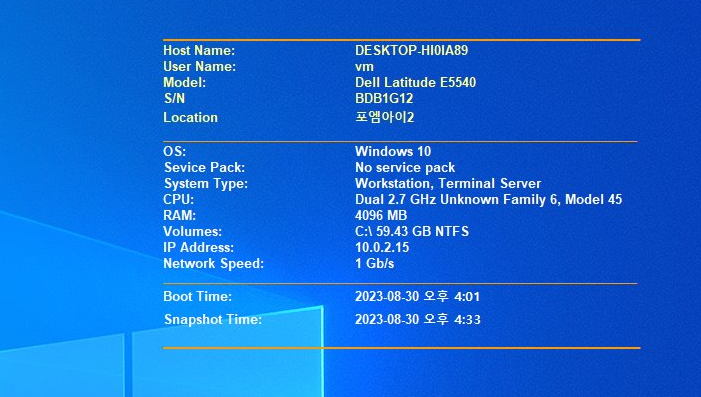Click the user name value 'vm'
The width and height of the screenshot is (701, 397).
pyautogui.click(x=364, y=67)
